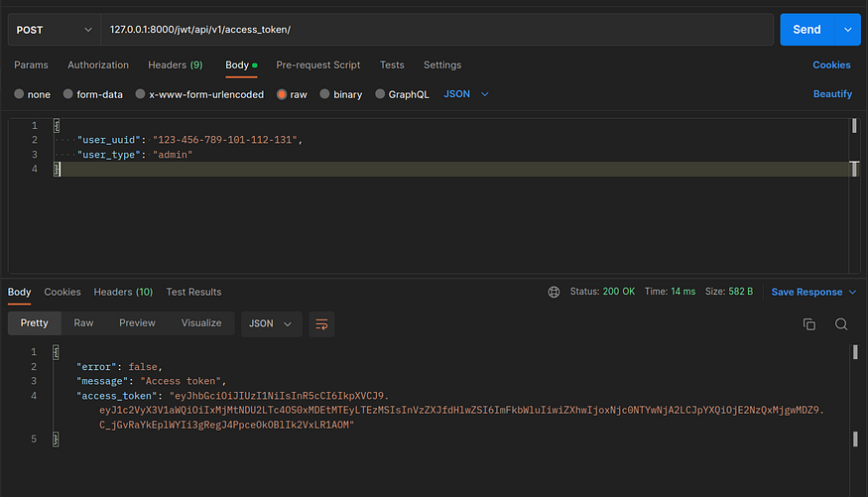Open the Tests tab

pyautogui.click(x=392, y=65)
